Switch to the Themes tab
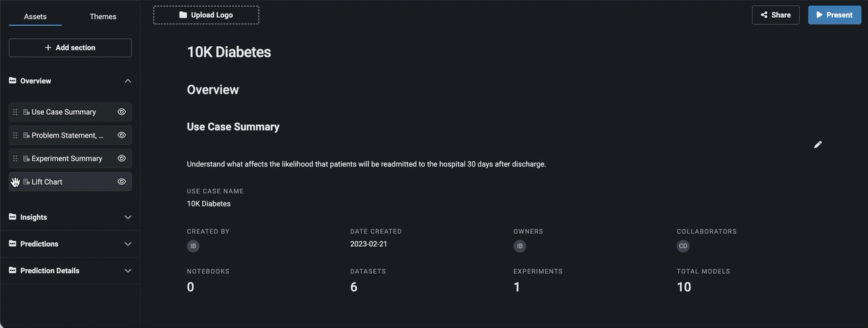The image size is (868, 328). (x=103, y=16)
